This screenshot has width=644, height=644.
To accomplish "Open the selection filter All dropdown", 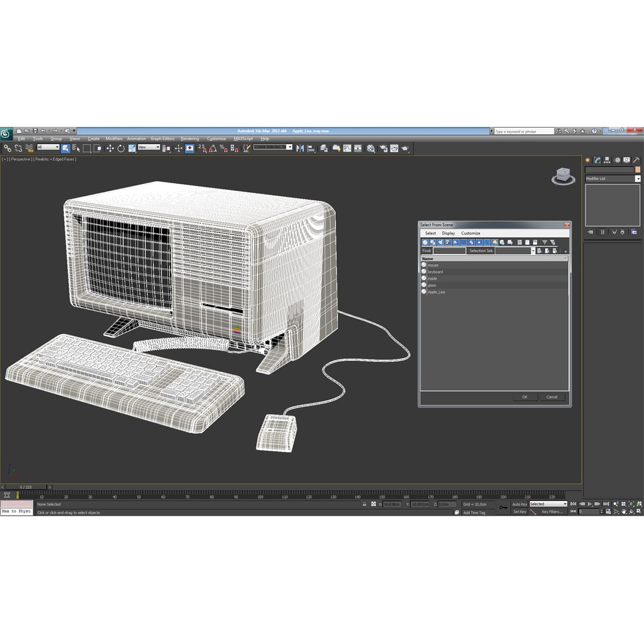I will point(48,147).
